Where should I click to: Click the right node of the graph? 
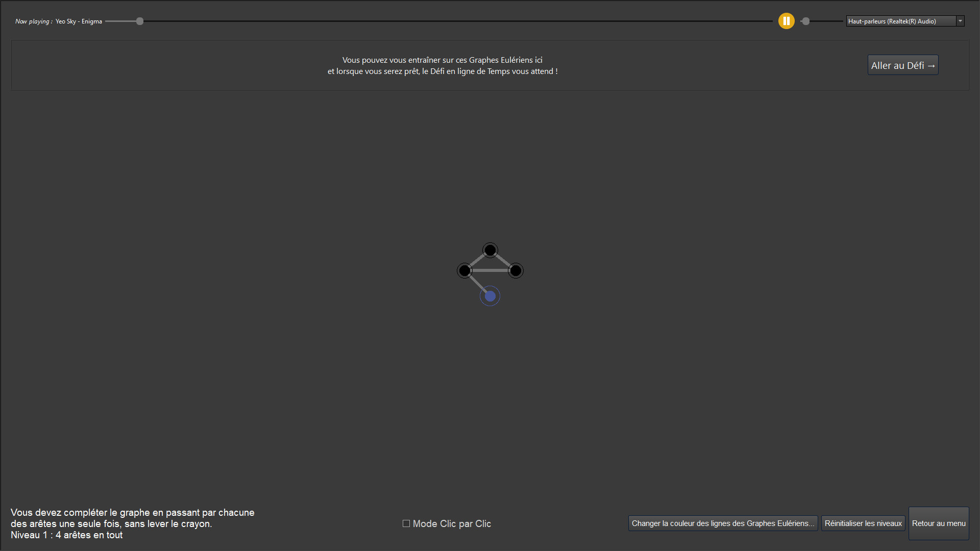click(x=516, y=270)
